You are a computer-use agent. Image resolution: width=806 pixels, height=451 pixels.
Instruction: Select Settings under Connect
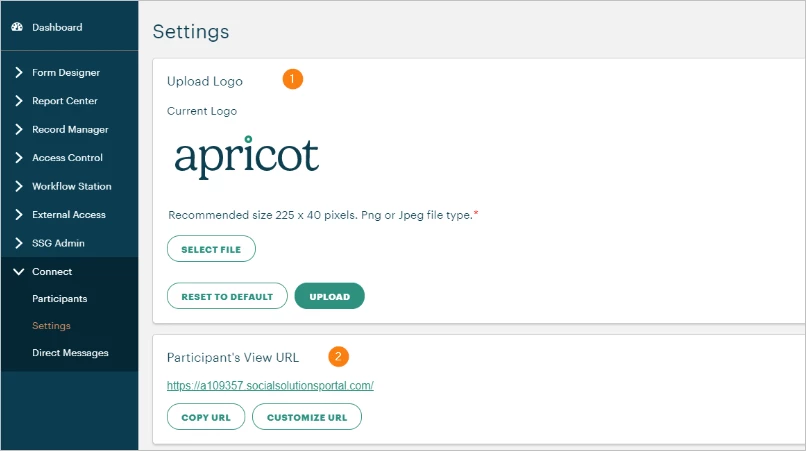[51, 326]
